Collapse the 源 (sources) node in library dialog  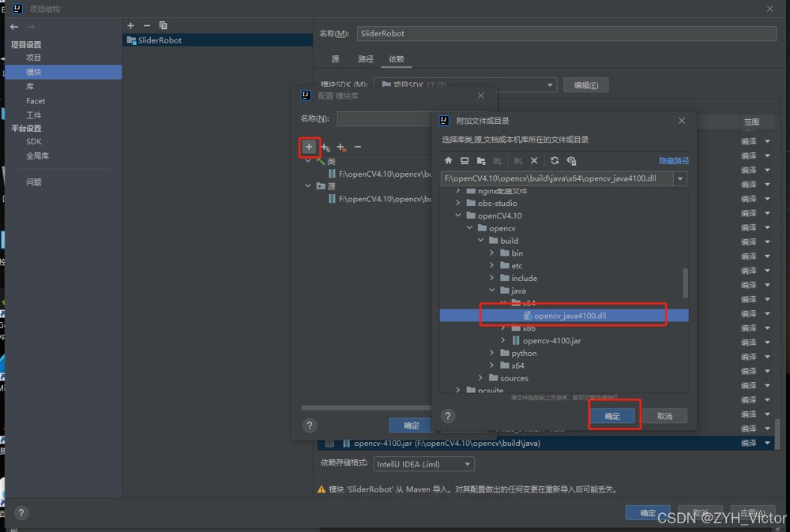click(x=308, y=185)
